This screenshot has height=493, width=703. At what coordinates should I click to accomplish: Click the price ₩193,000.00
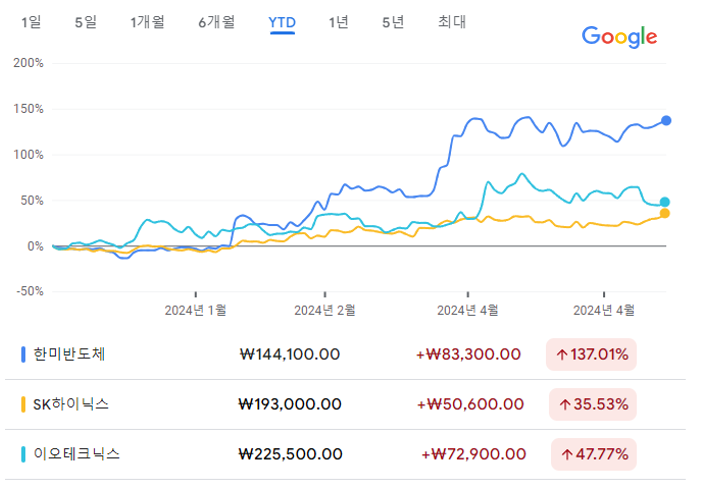290,404
